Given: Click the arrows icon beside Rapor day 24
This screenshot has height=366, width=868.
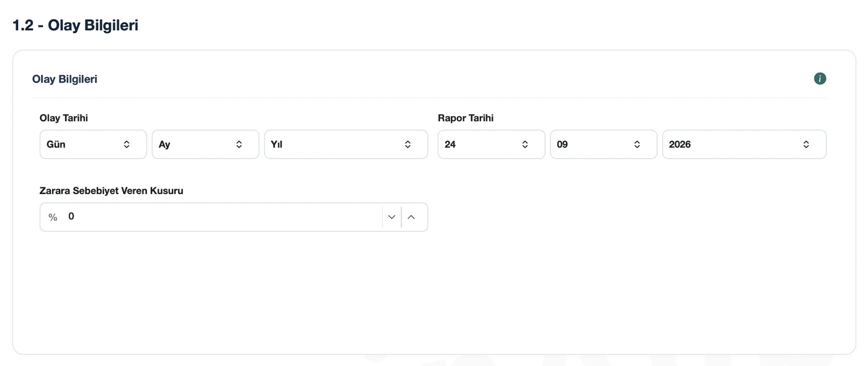Looking at the screenshot, I should (525, 145).
